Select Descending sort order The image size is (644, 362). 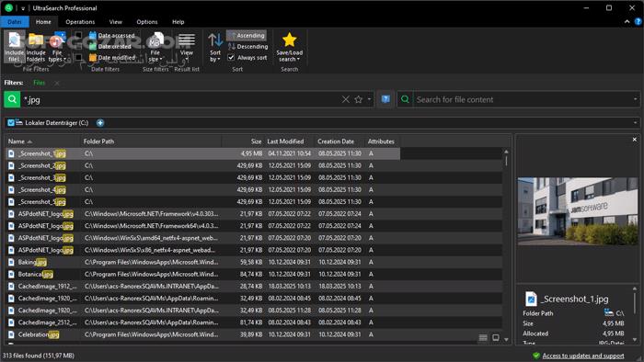point(247,46)
